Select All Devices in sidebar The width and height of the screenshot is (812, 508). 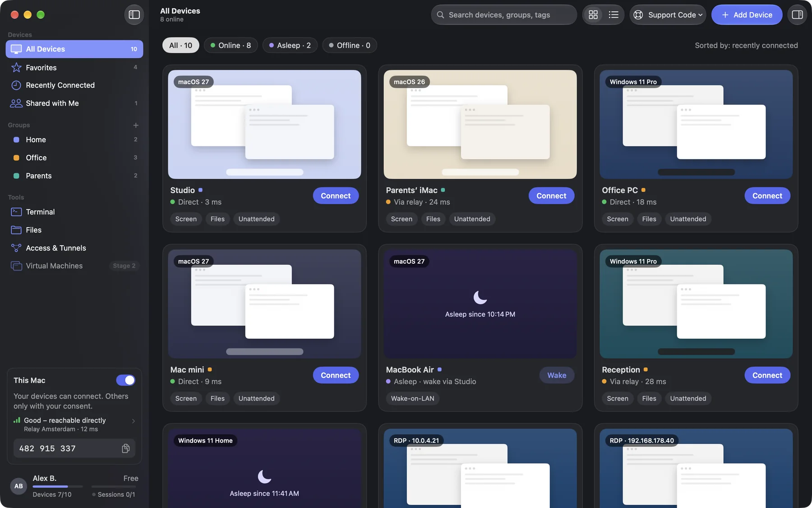coord(74,49)
